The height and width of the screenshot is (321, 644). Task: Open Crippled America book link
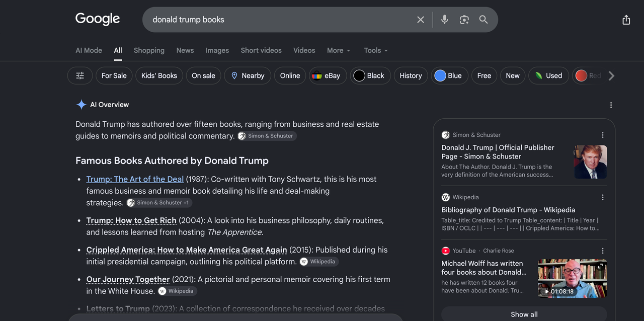coord(187,250)
